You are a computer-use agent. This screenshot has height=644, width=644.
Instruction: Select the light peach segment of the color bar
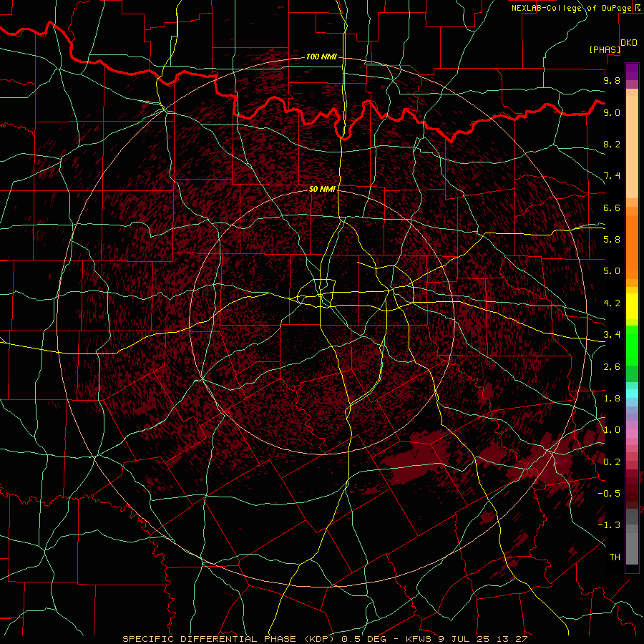pyautogui.click(x=632, y=147)
